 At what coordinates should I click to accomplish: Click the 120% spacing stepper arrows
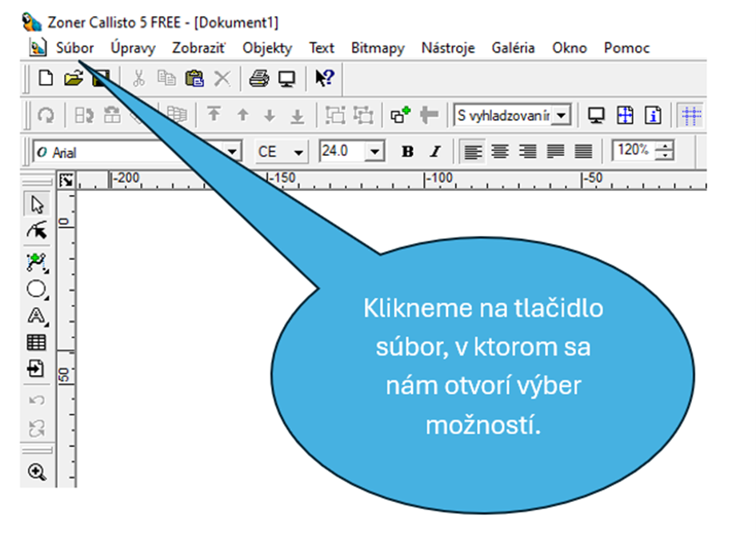(665, 151)
